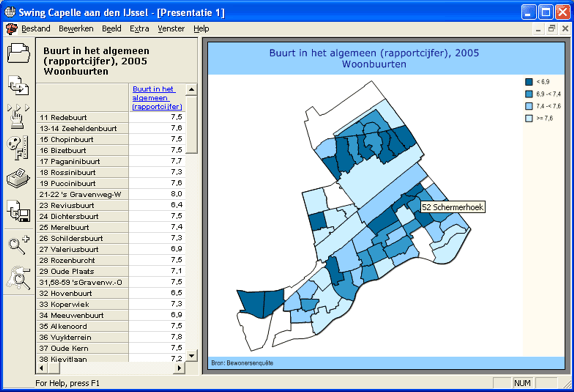Click the open folder icon in sidebar

click(18, 53)
